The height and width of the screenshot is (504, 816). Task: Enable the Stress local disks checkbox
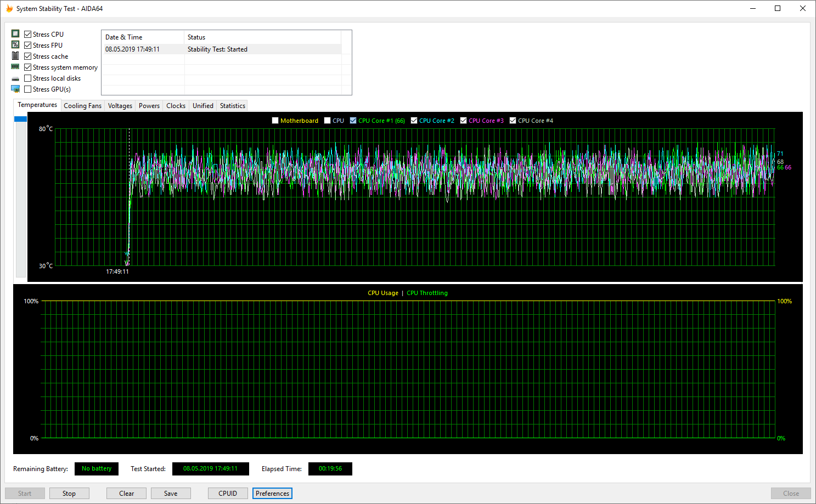[x=28, y=78]
